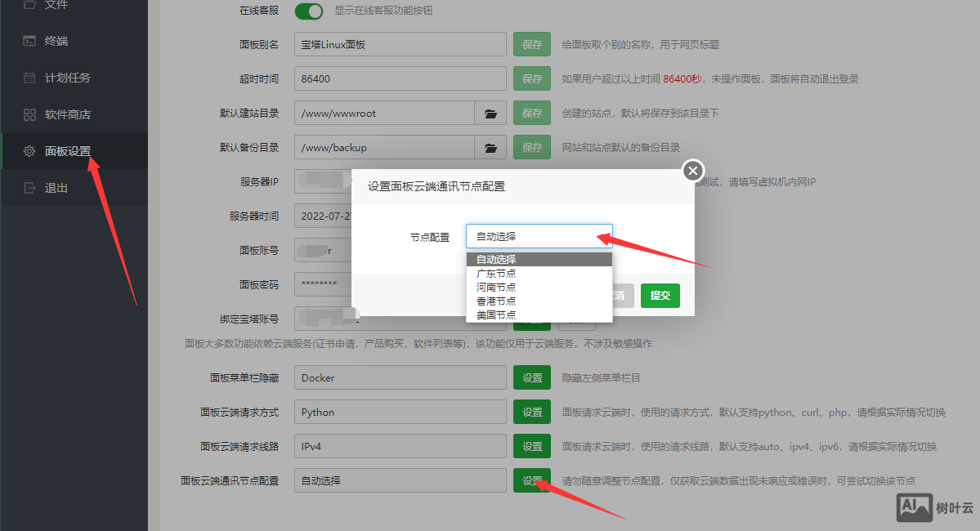Open folder browser for default site directory
The height and width of the screenshot is (531, 980).
[x=490, y=113]
